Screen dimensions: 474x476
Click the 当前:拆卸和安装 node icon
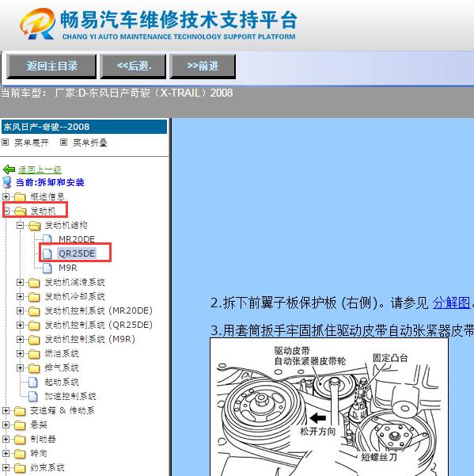click(x=7, y=182)
